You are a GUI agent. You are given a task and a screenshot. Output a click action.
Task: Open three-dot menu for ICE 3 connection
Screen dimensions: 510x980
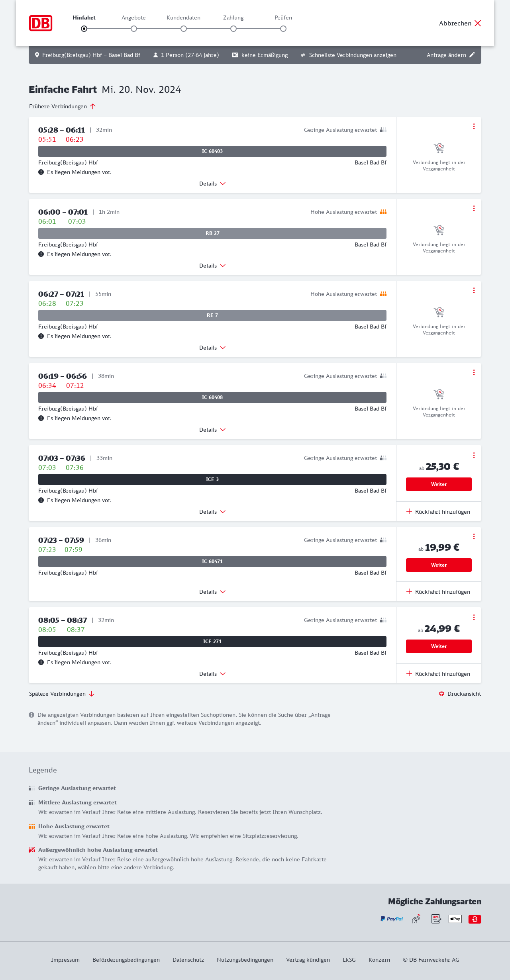coord(474,455)
